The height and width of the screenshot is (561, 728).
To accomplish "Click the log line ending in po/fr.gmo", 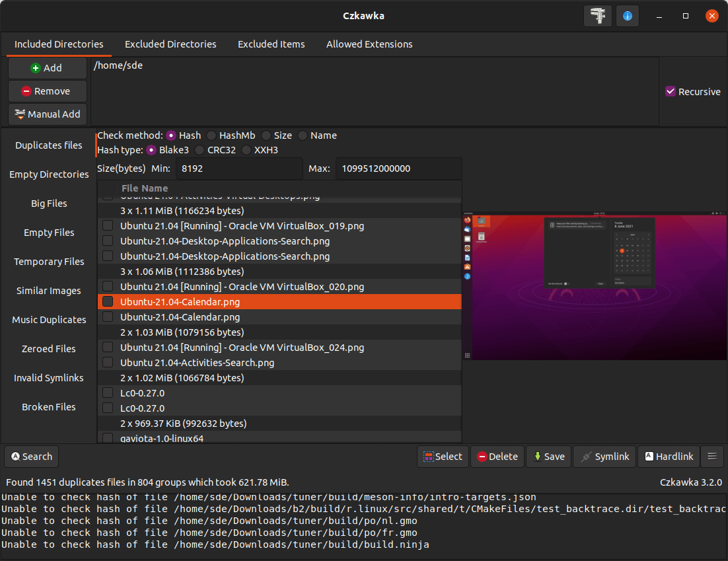I will pos(209,533).
